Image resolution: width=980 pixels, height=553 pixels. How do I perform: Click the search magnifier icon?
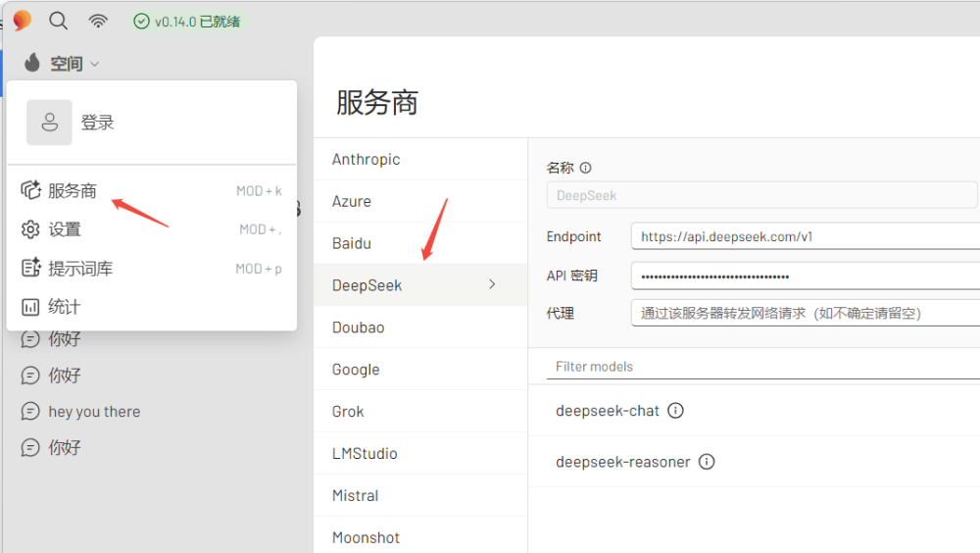pos(58,21)
